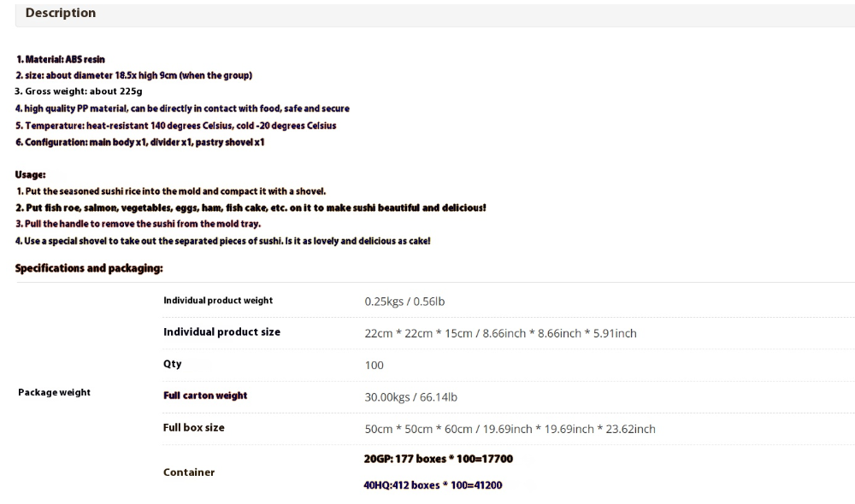Select the Qty value 100
This screenshot has height=504, width=855.
[374, 365]
